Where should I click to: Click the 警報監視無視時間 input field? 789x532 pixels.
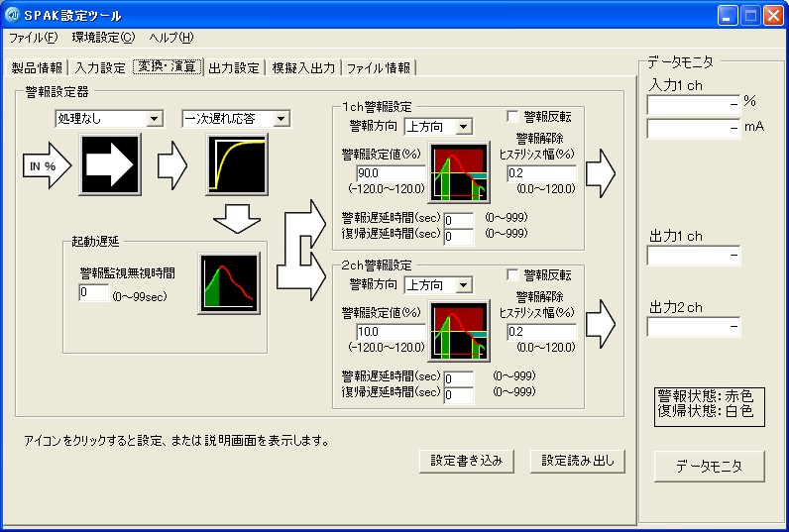tap(93, 293)
